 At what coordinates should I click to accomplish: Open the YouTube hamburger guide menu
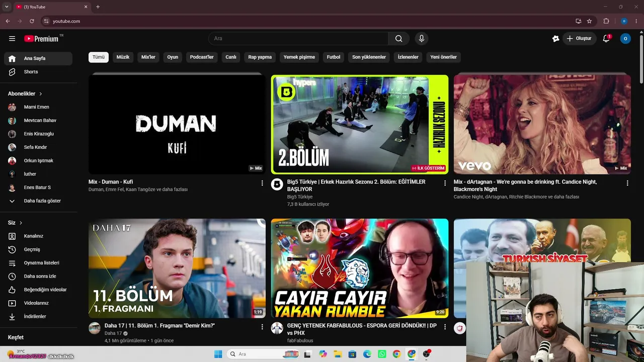[x=12, y=38]
